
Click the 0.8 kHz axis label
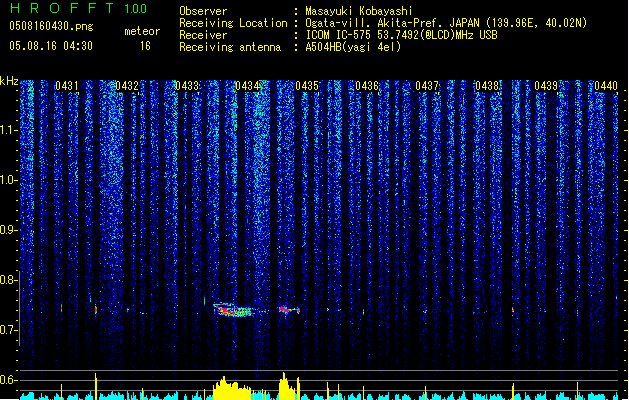tap(8, 280)
